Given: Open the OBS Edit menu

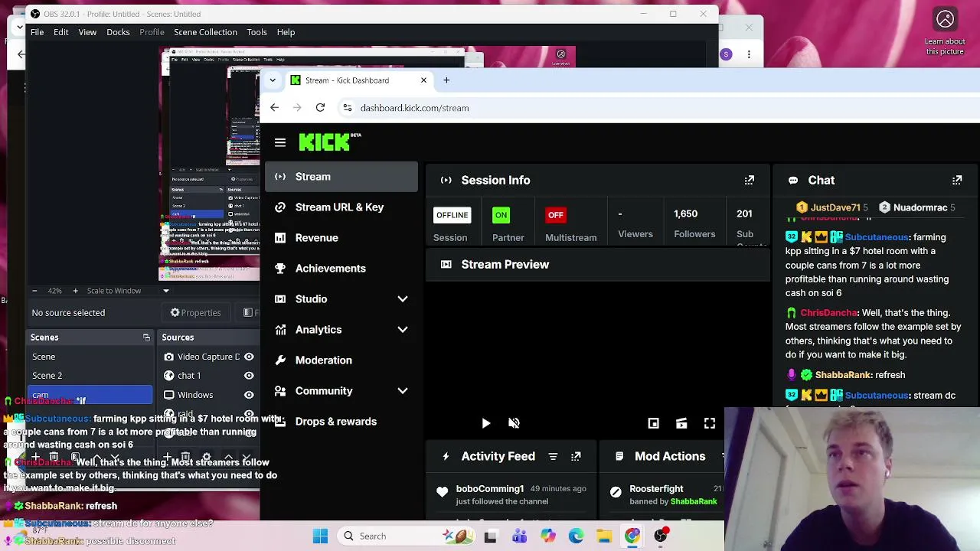Looking at the screenshot, I should click(61, 32).
